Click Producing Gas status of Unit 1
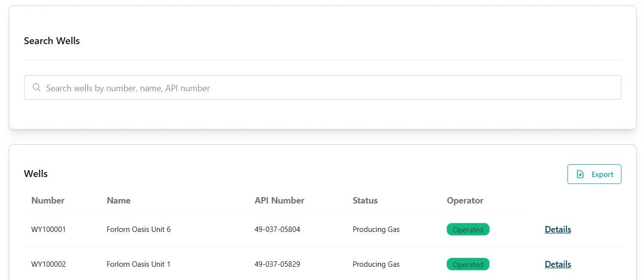The width and height of the screenshot is (644, 280). coord(376,264)
